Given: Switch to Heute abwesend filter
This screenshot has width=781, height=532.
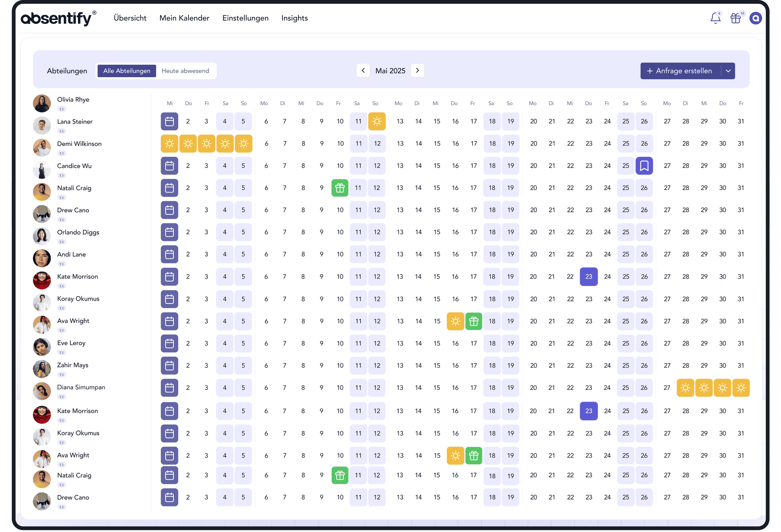Looking at the screenshot, I should tap(185, 71).
